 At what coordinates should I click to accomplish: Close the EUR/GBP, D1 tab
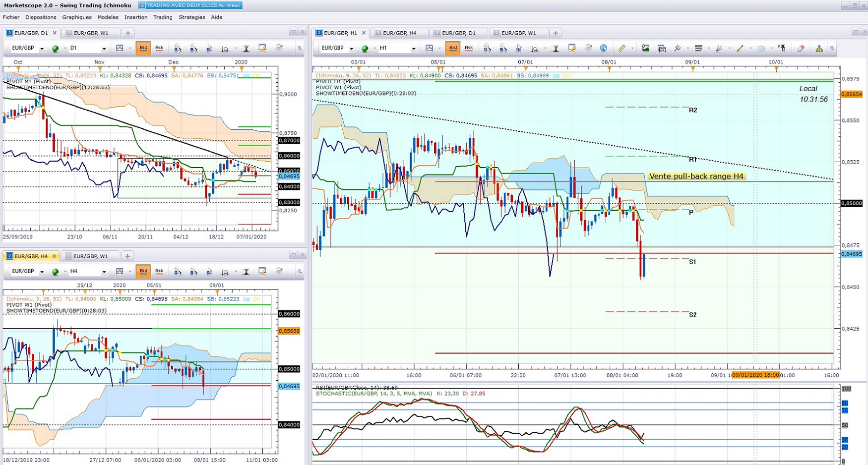55,33
